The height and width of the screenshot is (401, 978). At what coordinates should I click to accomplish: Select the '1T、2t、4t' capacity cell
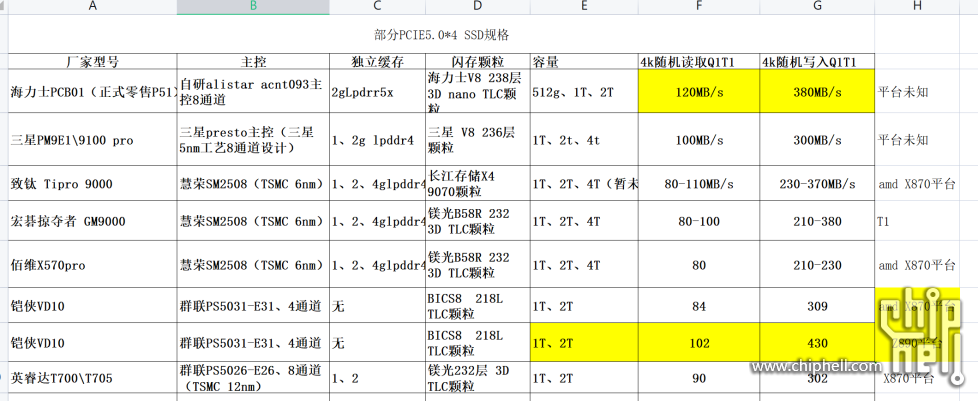pyautogui.click(x=584, y=139)
